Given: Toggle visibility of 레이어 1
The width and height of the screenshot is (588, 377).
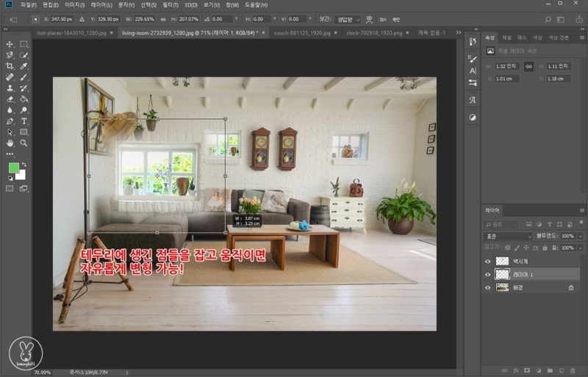Looking at the screenshot, I should click(487, 274).
